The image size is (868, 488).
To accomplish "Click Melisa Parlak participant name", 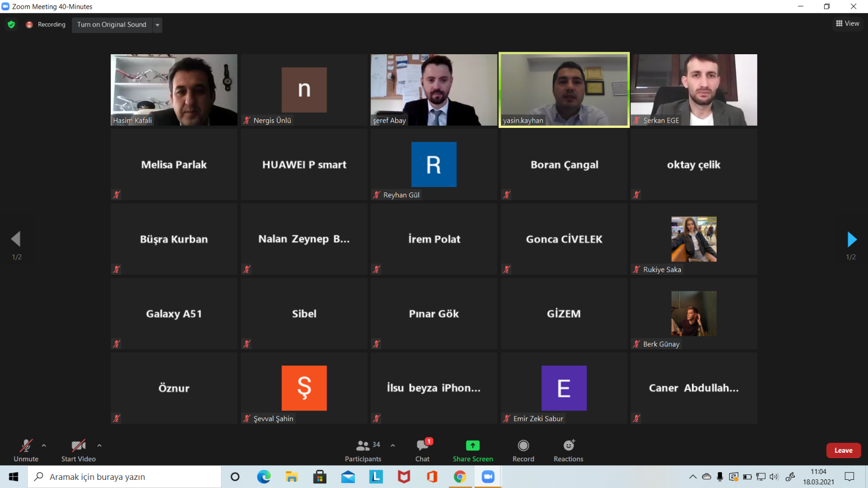I will (174, 165).
